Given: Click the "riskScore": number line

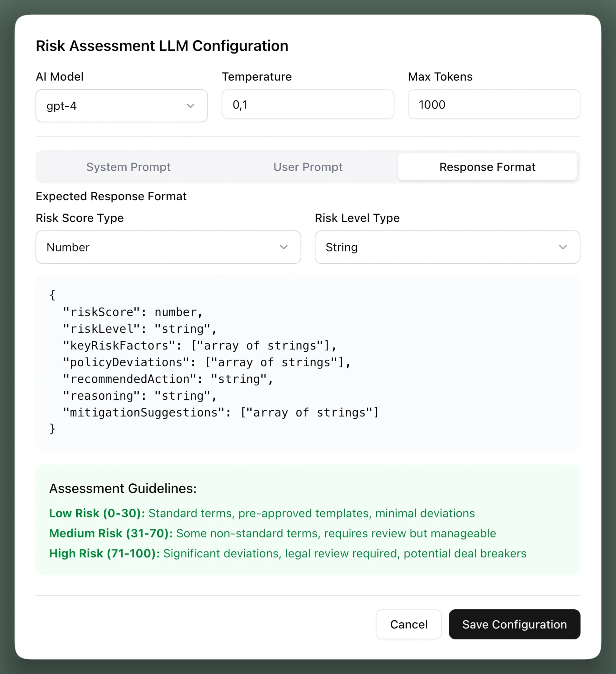Looking at the screenshot, I should tap(133, 312).
